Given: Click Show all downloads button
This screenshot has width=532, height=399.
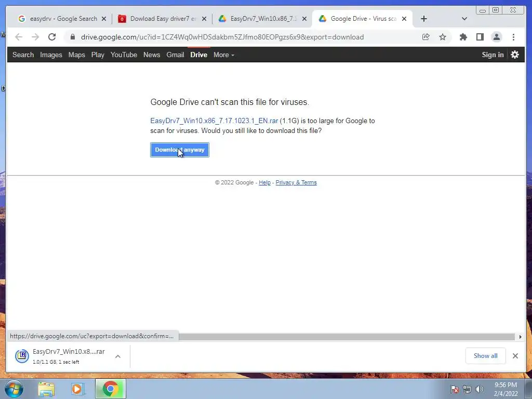Looking at the screenshot, I should pyautogui.click(x=486, y=355).
